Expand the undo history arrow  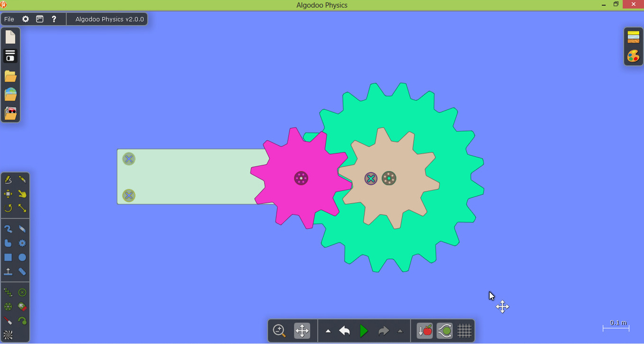[x=328, y=331]
